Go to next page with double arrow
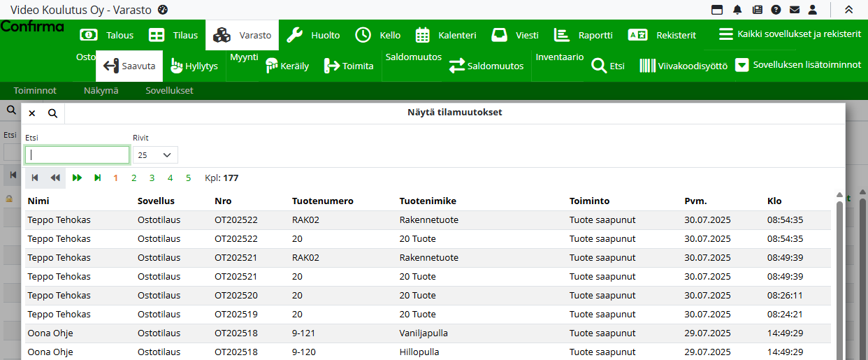Viewport: 868px width, 360px height. 77,178
